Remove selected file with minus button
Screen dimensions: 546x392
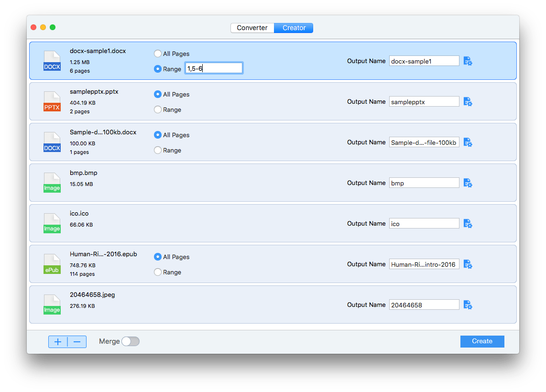(x=77, y=342)
